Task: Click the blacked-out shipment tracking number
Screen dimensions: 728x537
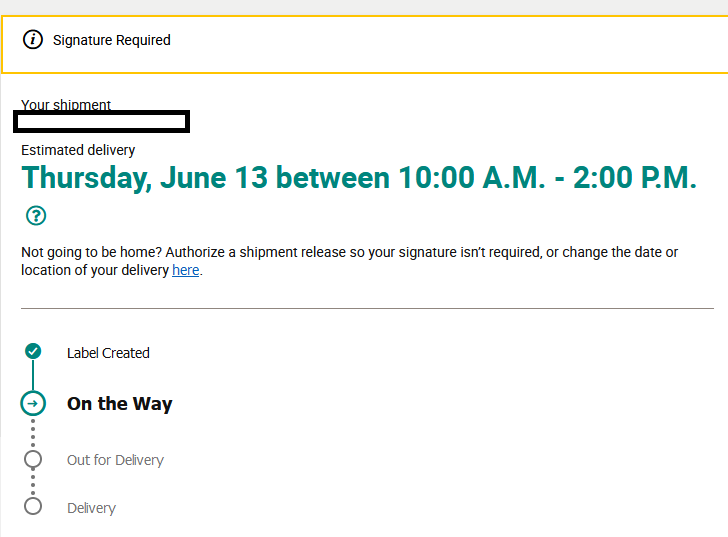Action: pyautogui.click(x=101, y=122)
